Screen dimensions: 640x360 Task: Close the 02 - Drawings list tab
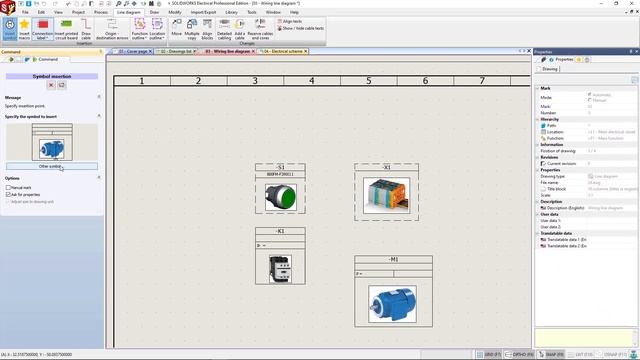click(x=195, y=51)
